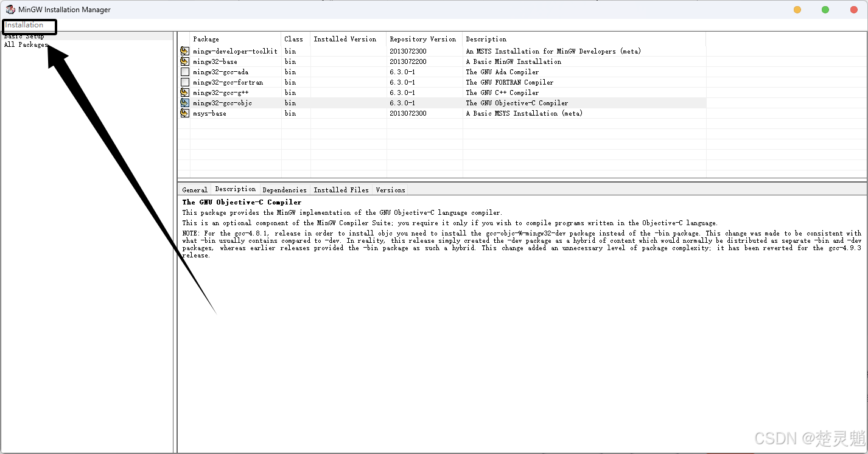Click 'The GNU FORTRAN Compiler' description cell

pos(509,82)
